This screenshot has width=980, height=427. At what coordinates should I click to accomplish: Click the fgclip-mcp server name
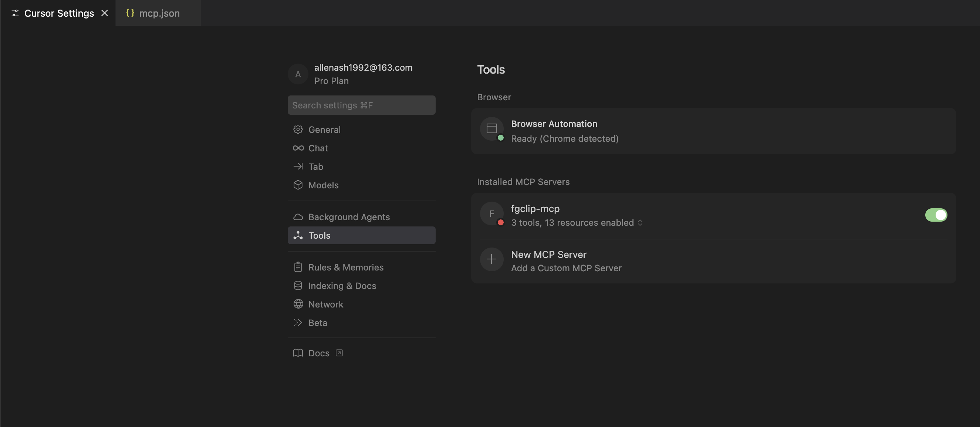pos(535,209)
